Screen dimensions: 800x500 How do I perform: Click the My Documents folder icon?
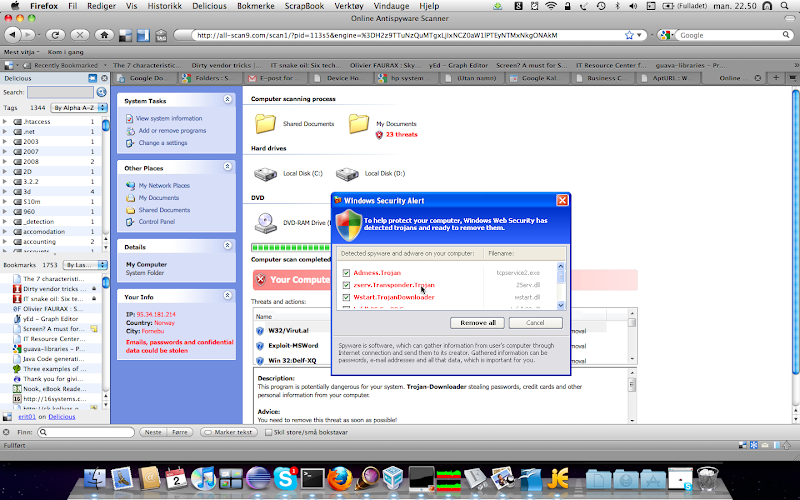click(x=359, y=124)
